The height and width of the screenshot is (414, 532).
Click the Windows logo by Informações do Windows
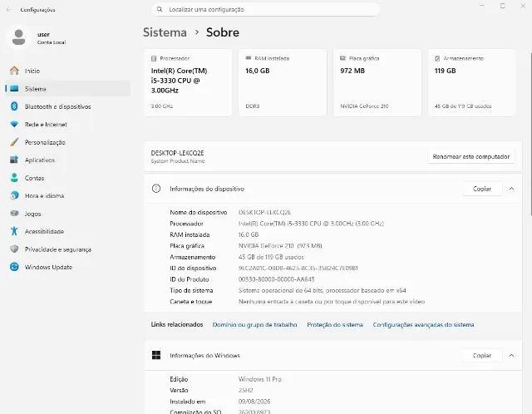156,355
